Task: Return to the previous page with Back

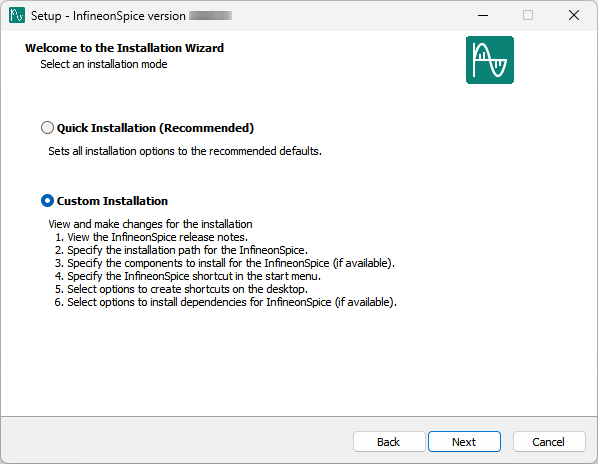Action: [389, 442]
